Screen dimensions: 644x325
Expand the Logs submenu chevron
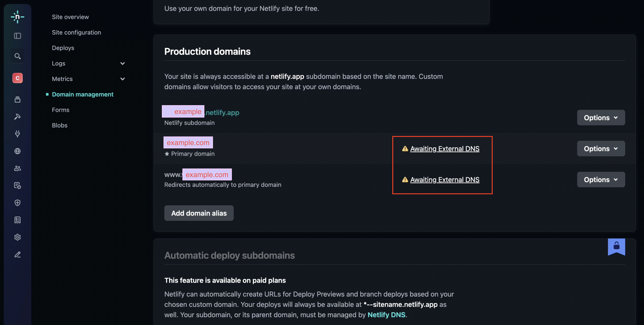[122, 64]
